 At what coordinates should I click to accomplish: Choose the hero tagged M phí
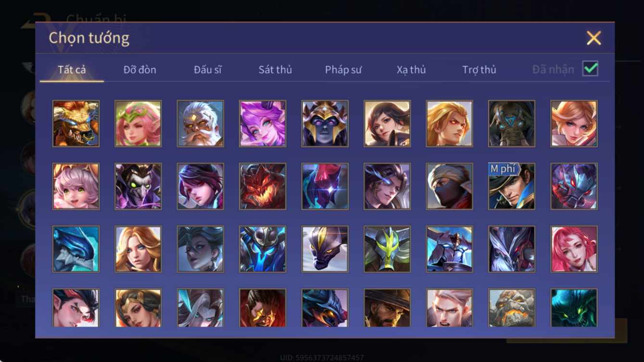[511, 187]
